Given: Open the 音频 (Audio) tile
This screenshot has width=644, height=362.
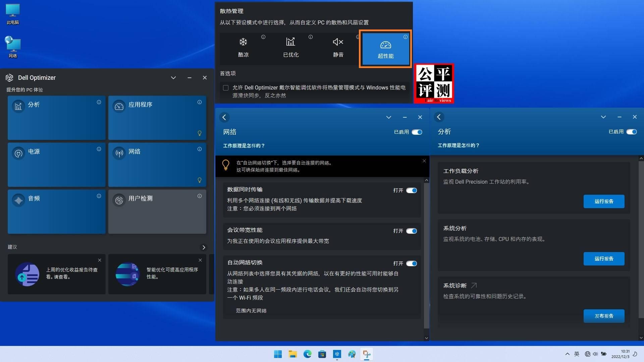Looking at the screenshot, I should coord(56,212).
